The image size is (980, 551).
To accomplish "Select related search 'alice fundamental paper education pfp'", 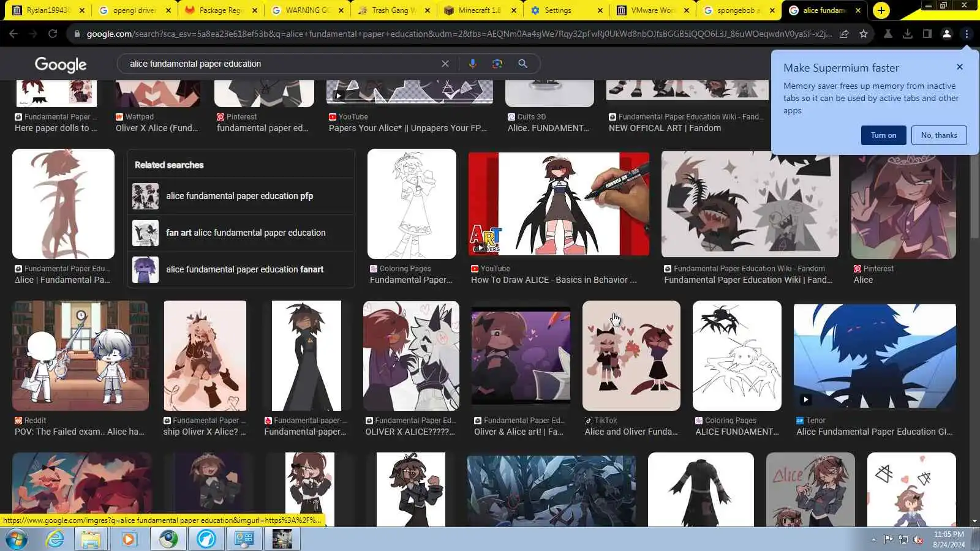I will coord(241,196).
